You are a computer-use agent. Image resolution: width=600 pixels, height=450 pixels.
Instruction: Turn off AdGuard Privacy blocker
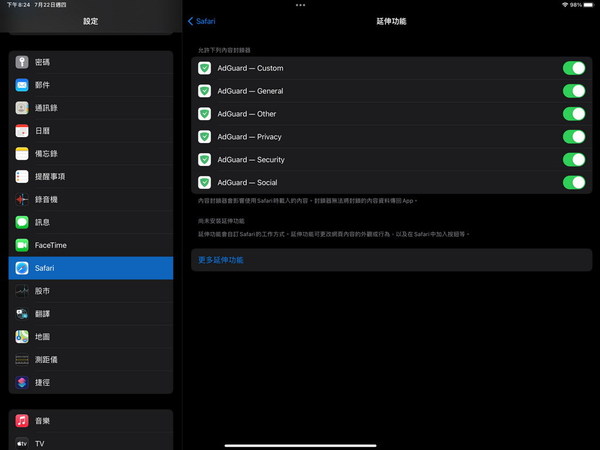point(574,137)
